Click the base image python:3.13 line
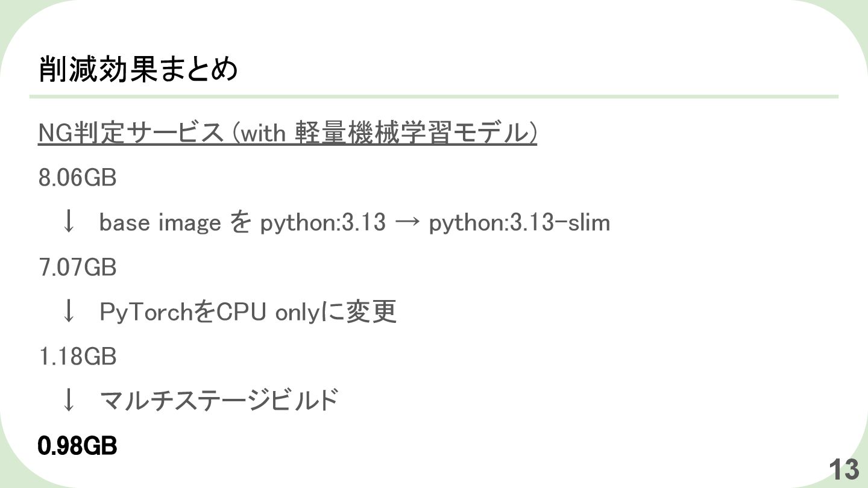 pyautogui.click(x=354, y=223)
